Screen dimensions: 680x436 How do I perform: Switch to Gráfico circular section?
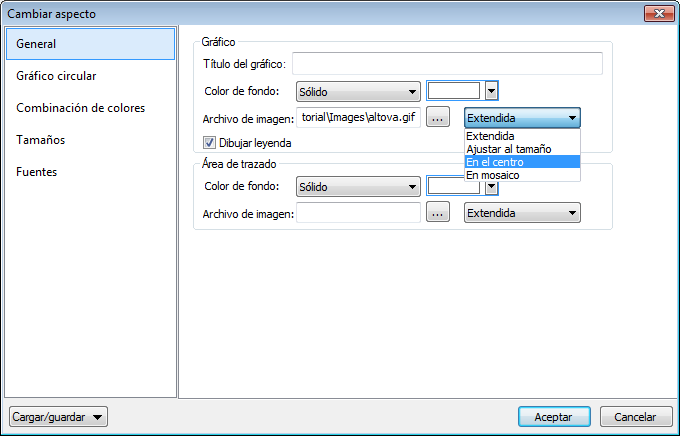57,76
